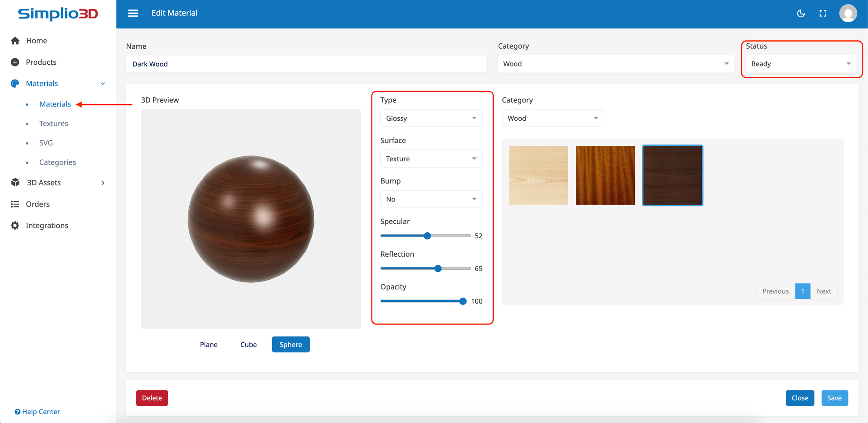Go to the Textures sidebar item
868x423 pixels.
[x=53, y=123]
